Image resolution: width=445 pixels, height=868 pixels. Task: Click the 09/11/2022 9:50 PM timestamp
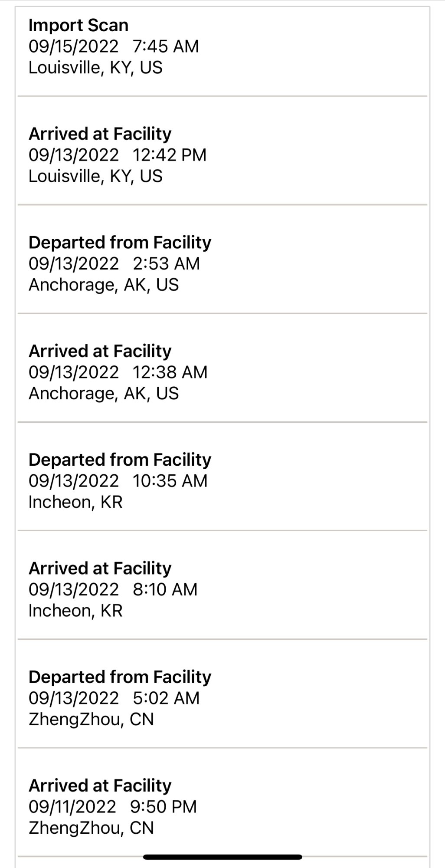[x=113, y=806]
